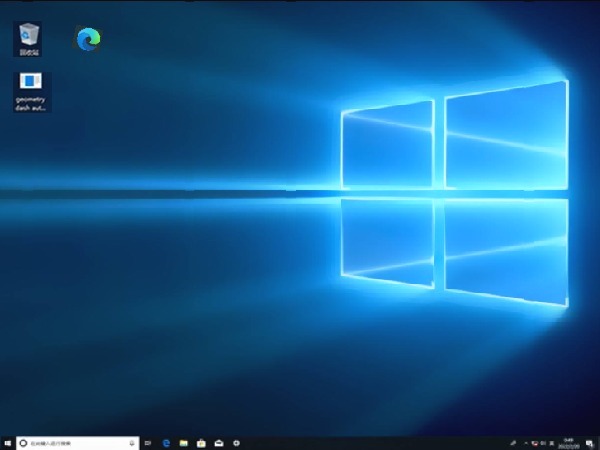This screenshot has width=600, height=450.
Task: Click the microphone icon in search box
Action: (x=132, y=443)
